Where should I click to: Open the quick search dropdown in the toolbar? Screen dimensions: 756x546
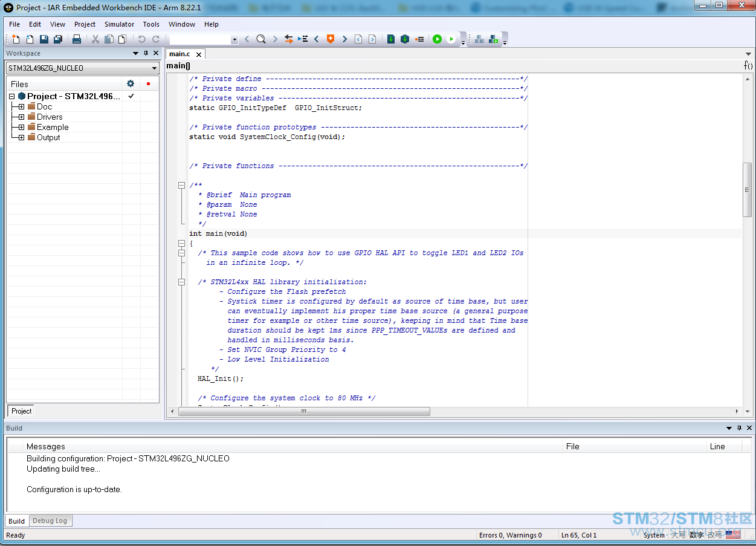click(x=234, y=40)
